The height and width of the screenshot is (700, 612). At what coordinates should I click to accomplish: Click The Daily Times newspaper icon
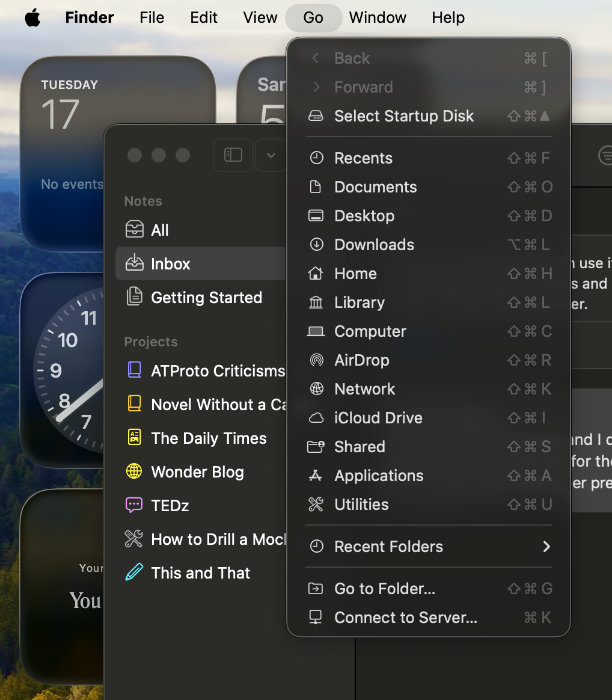click(x=134, y=438)
